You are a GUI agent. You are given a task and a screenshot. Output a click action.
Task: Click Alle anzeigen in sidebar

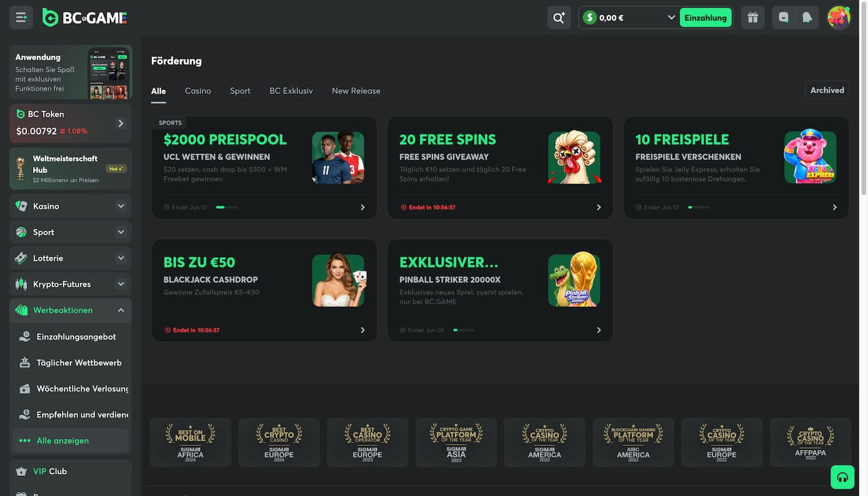(x=70, y=440)
